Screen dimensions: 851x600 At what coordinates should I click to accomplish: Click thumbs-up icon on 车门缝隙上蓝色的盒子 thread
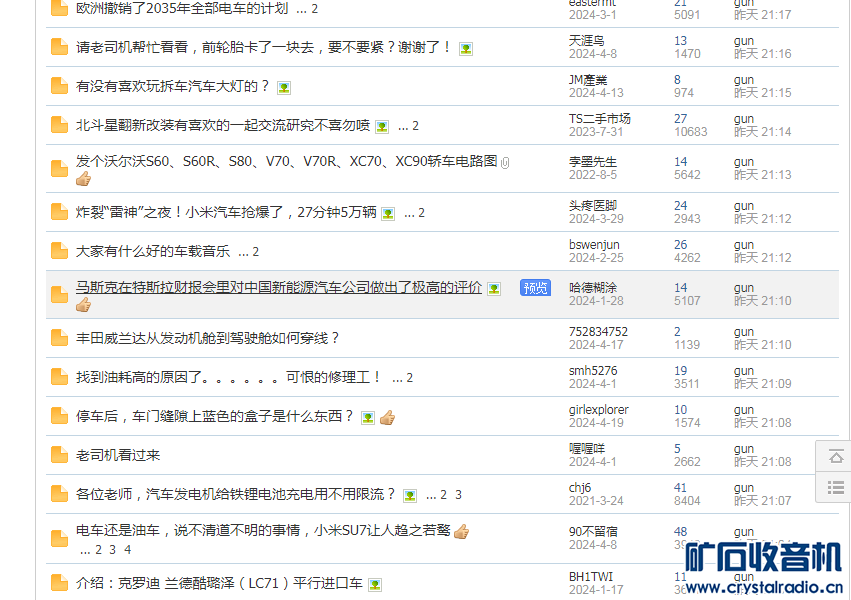388,418
